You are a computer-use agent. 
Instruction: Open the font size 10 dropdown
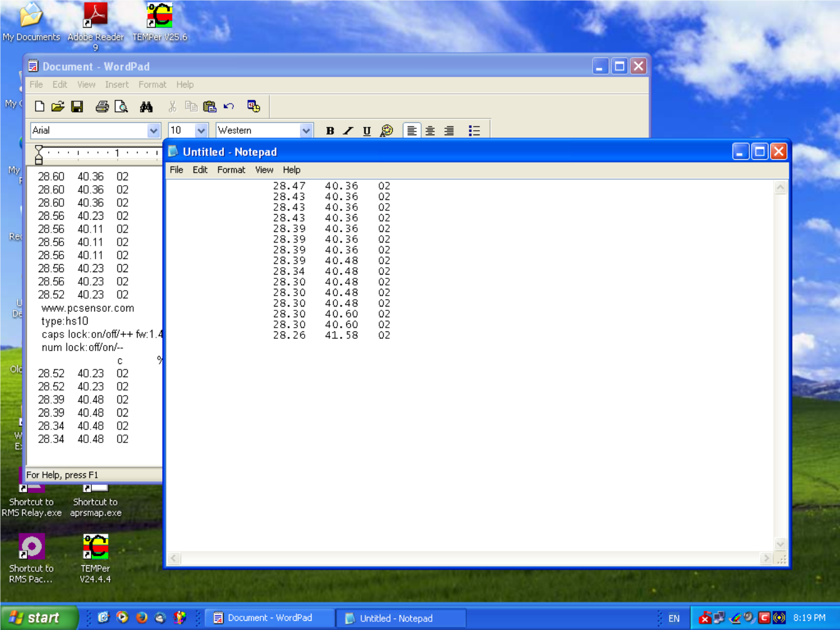(x=200, y=130)
